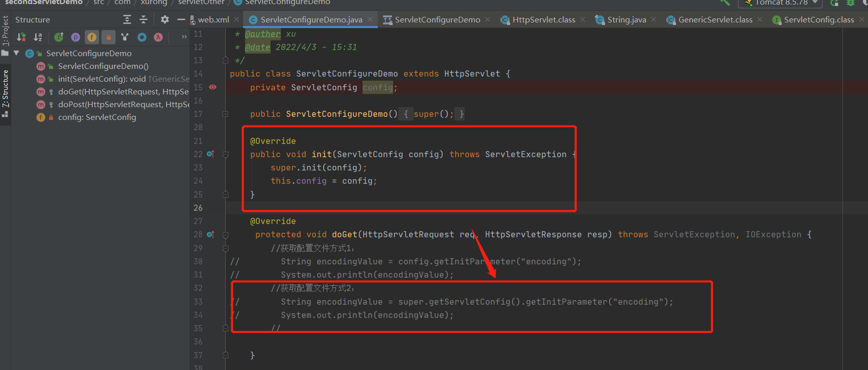Click the override gutter icon on line 28

(x=210, y=234)
